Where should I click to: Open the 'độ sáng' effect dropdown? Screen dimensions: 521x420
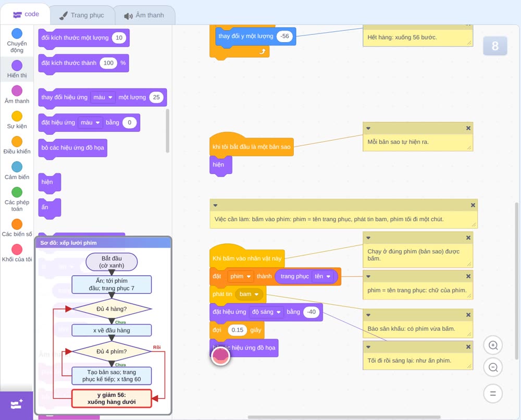266,312
